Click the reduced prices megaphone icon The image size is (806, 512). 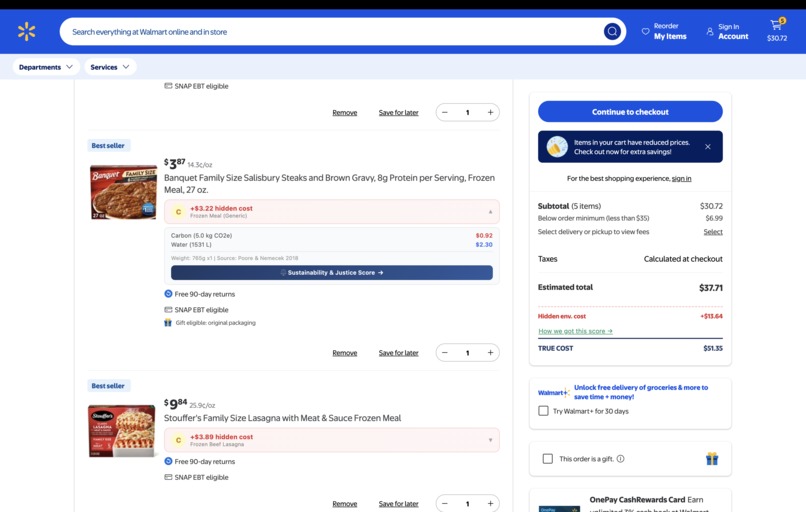click(557, 147)
